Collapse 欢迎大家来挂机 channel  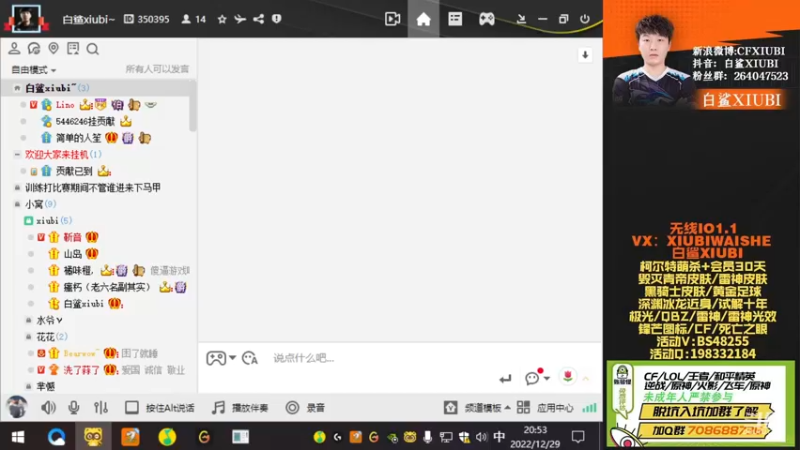17,154
